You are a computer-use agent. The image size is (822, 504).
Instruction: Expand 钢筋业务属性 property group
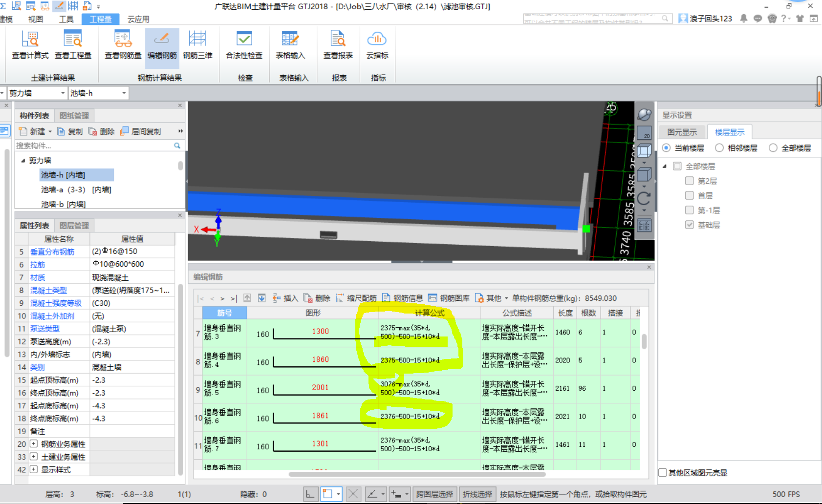tap(34, 444)
